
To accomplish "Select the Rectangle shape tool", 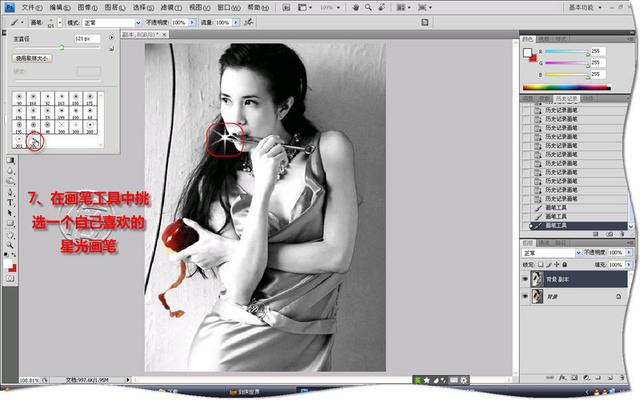I will 10,224.
